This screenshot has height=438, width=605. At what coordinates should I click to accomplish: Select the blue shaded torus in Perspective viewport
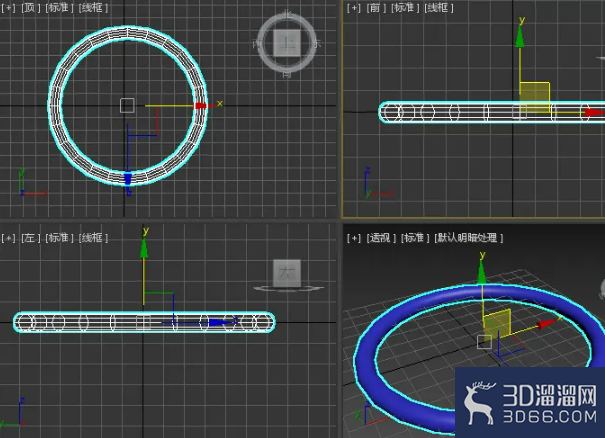tap(364, 364)
